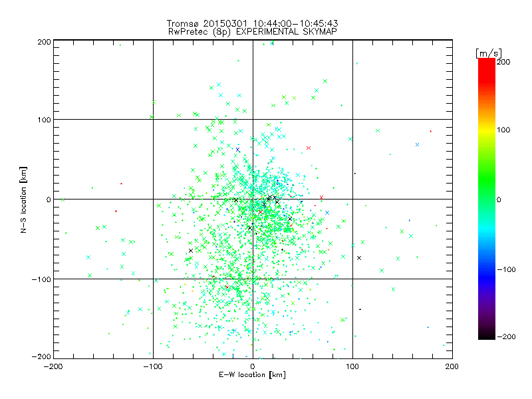Click the 'E-W location [km]' axis label
Viewport: 532px width, 399px height.
coord(252,375)
